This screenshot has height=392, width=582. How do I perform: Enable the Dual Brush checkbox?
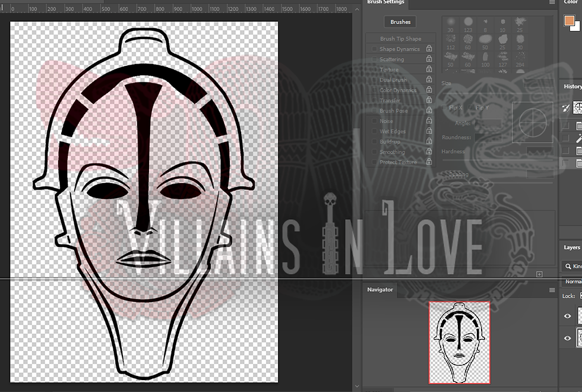[374, 80]
